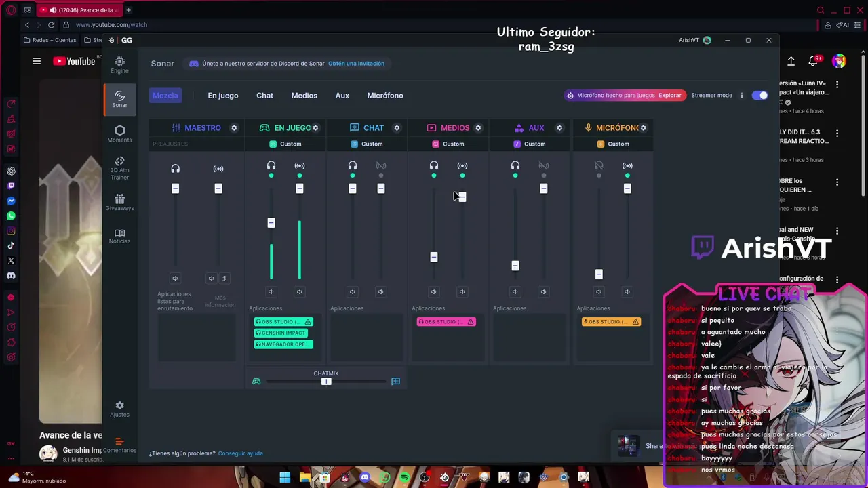Mute the Chat headphone output

[x=352, y=292]
